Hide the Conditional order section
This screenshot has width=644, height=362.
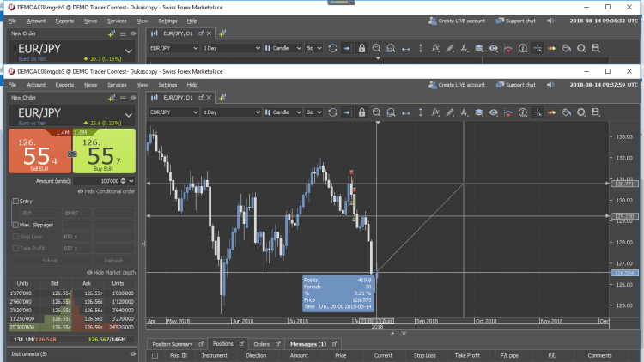point(106,191)
